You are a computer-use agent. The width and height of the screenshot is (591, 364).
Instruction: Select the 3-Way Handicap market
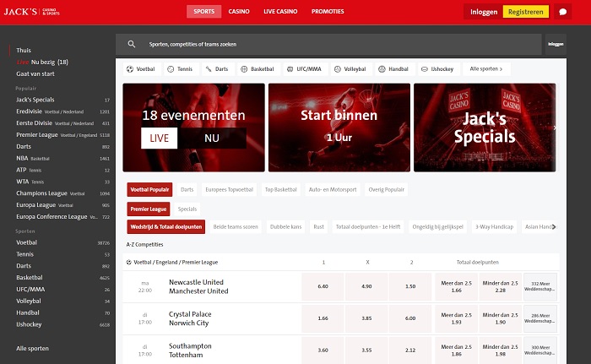pos(495,226)
